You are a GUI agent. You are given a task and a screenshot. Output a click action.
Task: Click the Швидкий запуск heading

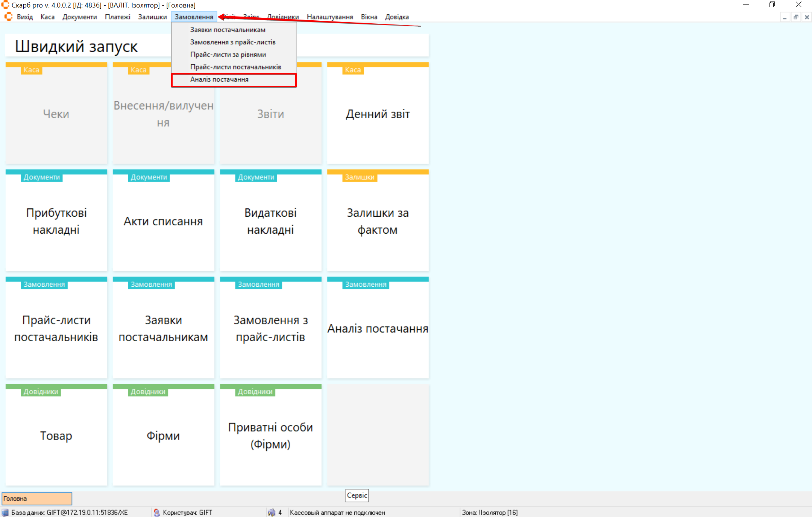pyautogui.click(x=76, y=46)
